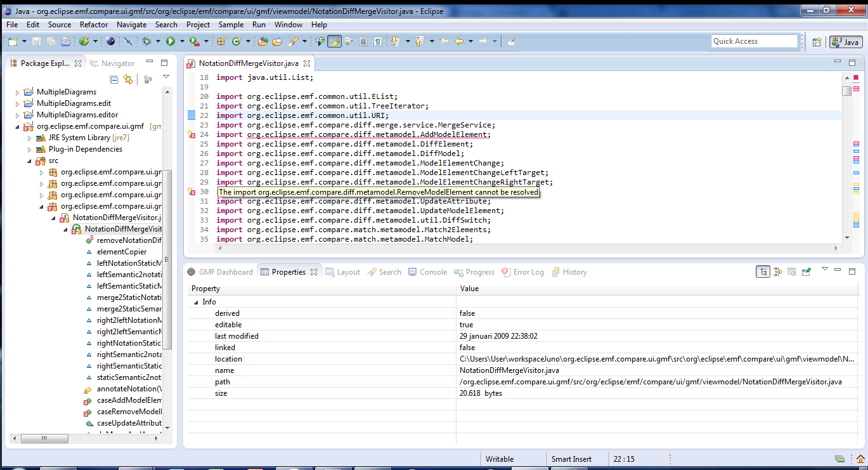868x470 pixels.
Task: Open the Sample menu
Action: 231,25
